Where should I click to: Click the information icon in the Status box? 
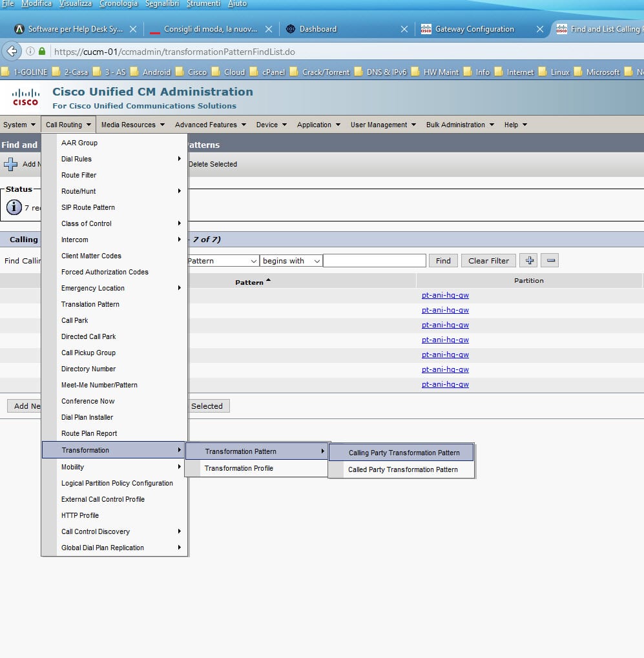tap(14, 207)
